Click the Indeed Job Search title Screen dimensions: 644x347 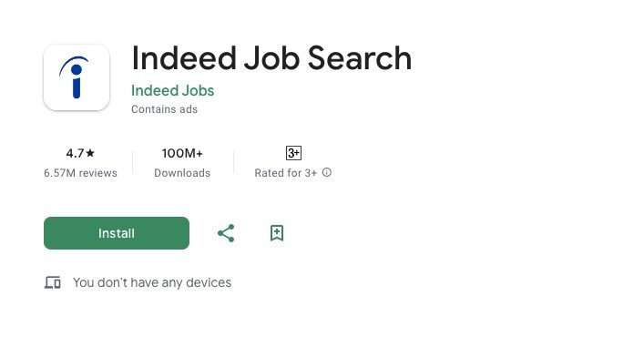coord(271,58)
